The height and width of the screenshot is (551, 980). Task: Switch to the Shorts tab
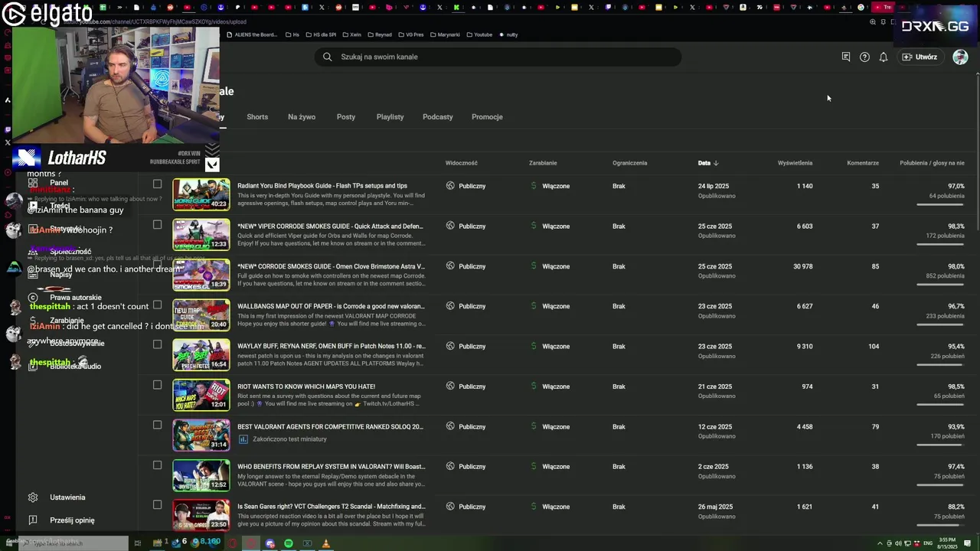click(x=257, y=117)
